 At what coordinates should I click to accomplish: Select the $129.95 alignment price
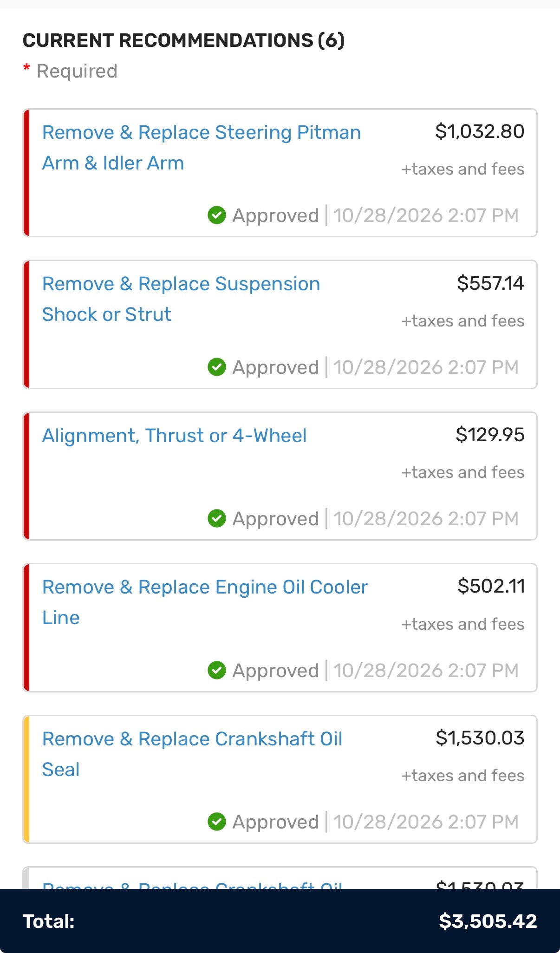tap(490, 435)
